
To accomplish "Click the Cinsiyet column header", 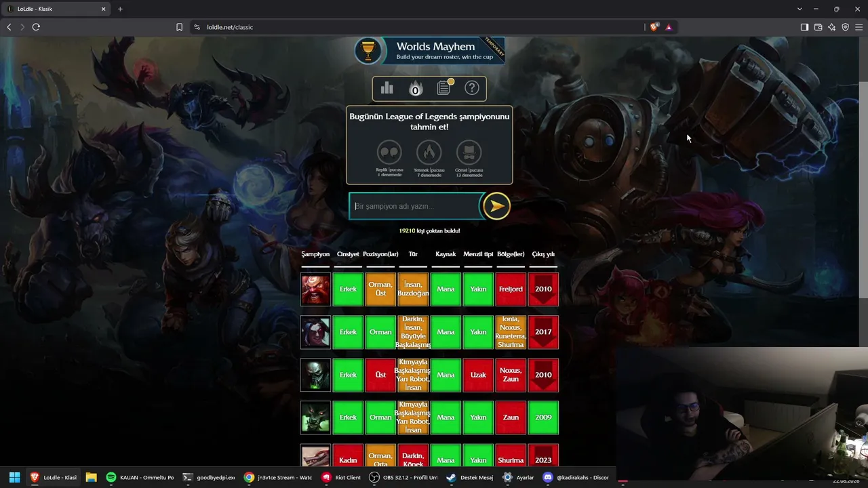I will [348, 254].
